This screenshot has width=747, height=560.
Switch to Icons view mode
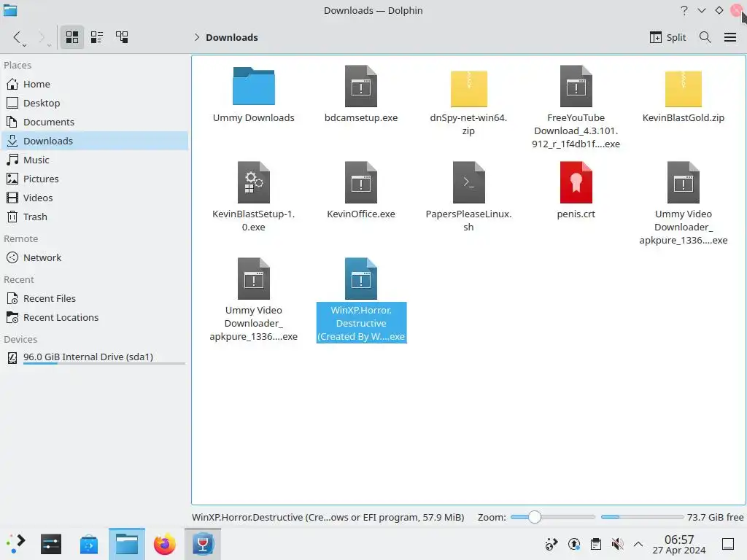point(72,37)
